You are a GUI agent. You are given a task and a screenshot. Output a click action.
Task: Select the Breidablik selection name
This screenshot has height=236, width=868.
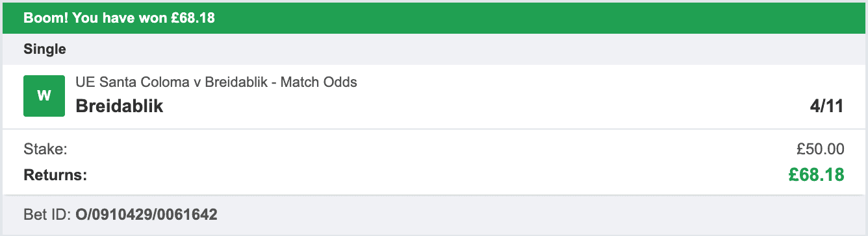click(120, 106)
